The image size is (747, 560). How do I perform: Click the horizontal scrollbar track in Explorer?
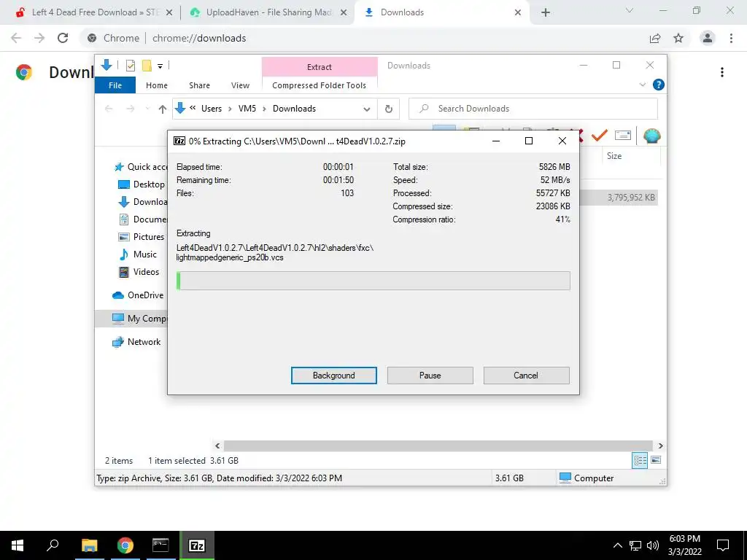click(x=438, y=446)
